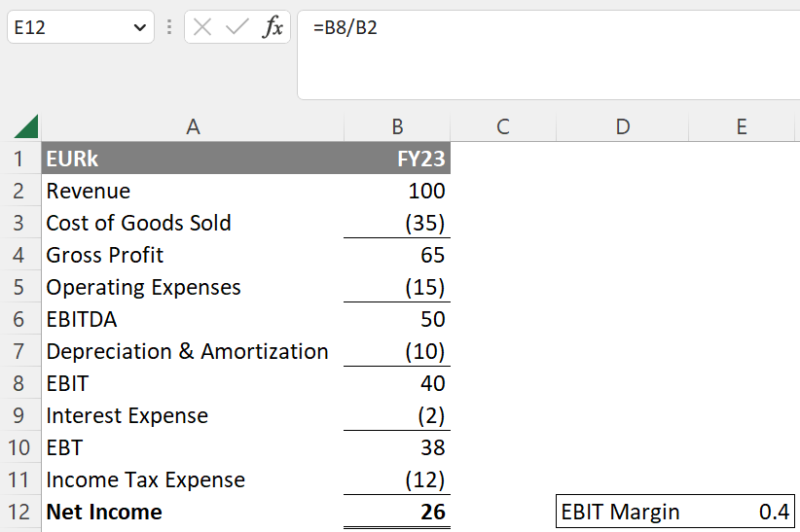Select column E header
Image resolution: width=800 pixels, height=532 pixels.
coord(742,126)
